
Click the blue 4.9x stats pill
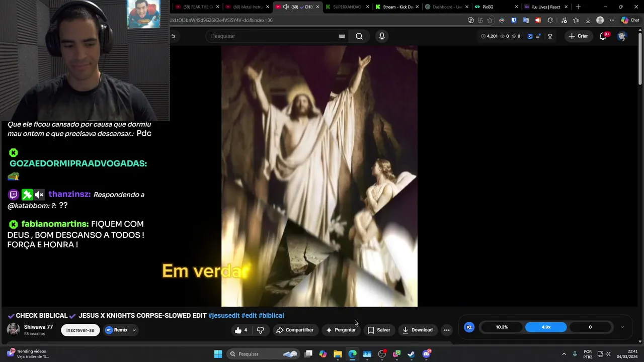click(x=546, y=327)
